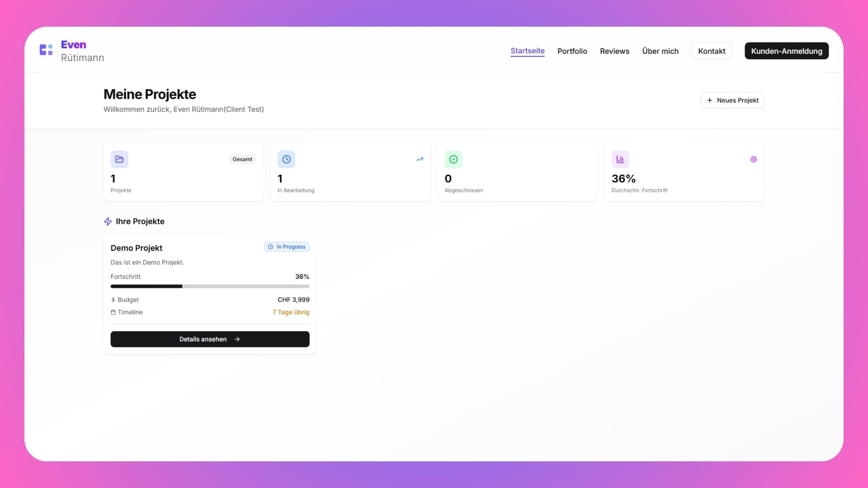The height and width of the screenshot is (488, 868).
Task: Open the Portfolio page
Action: 572,51
